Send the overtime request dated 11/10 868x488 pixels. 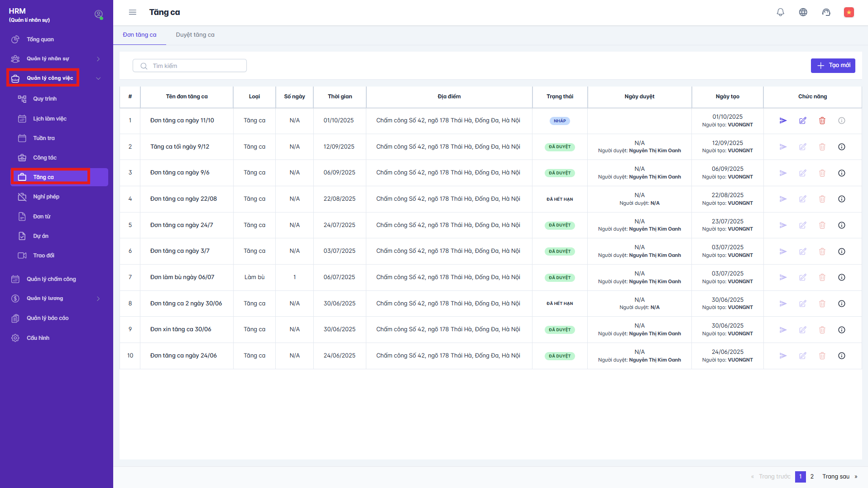(783, 121)
